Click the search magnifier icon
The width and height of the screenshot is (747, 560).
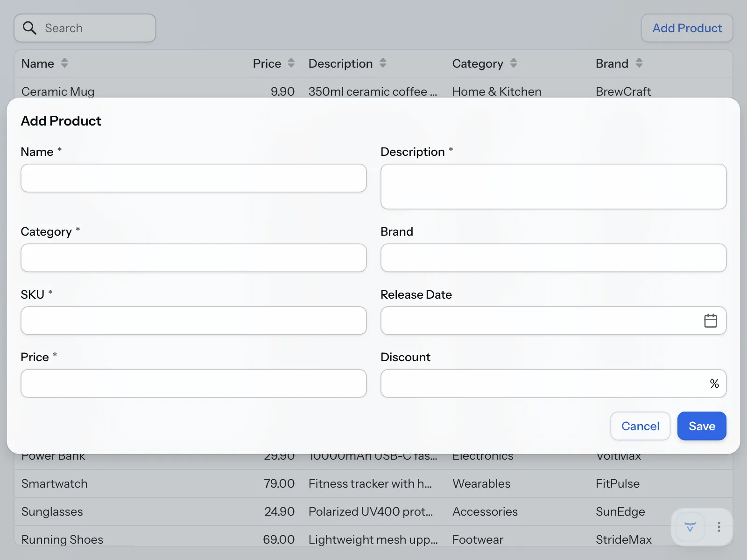pyautogui.click(x=29, y=28)
